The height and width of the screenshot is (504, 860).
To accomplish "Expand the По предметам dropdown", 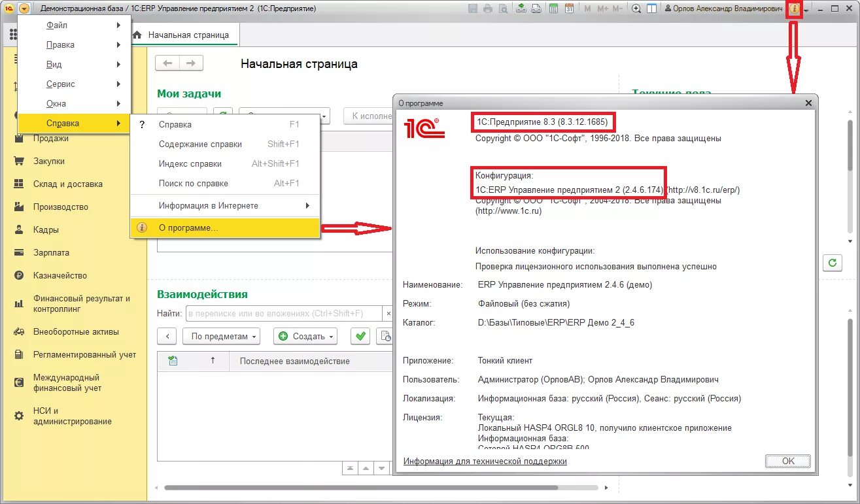I will point(221,336).
